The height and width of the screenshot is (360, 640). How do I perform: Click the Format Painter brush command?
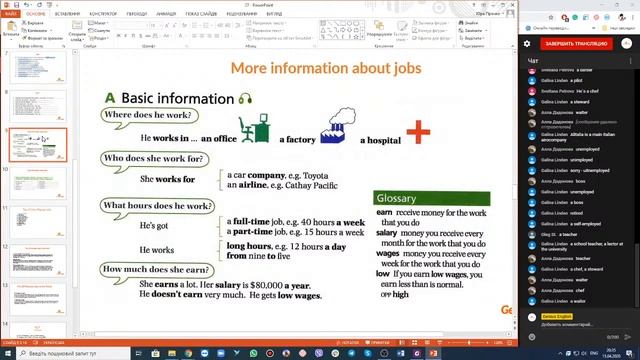[x=42, y=38]
